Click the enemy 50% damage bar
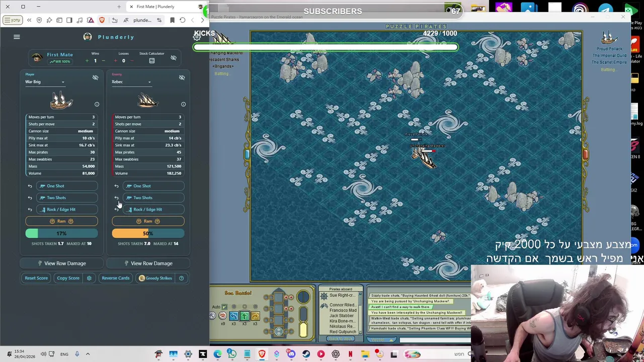This screenshot has height=362, width=644. click(148, 233)
